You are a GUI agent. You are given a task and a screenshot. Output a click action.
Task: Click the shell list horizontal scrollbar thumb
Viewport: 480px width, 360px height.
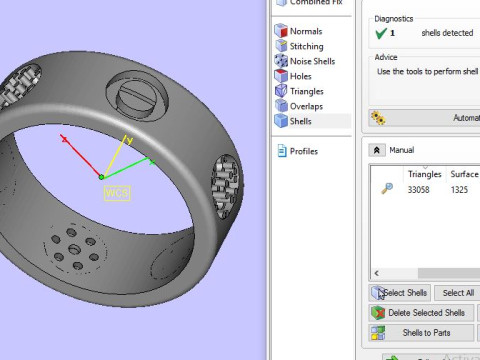click(449, 273)
